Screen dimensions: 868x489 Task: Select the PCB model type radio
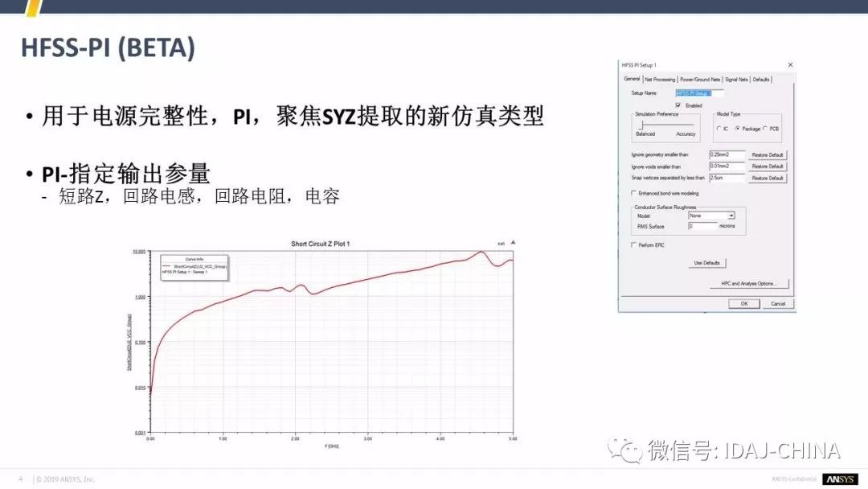765,129
